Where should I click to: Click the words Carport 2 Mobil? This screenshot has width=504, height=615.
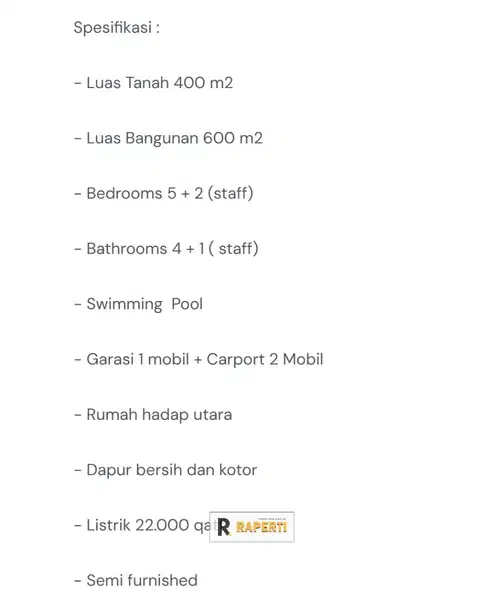[265, 360]
